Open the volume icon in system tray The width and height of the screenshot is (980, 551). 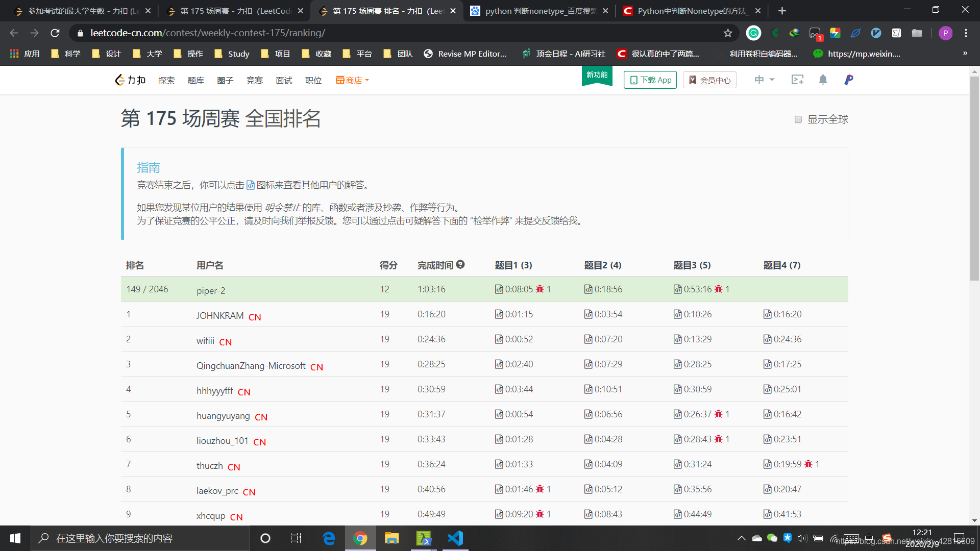click(802, 538)
